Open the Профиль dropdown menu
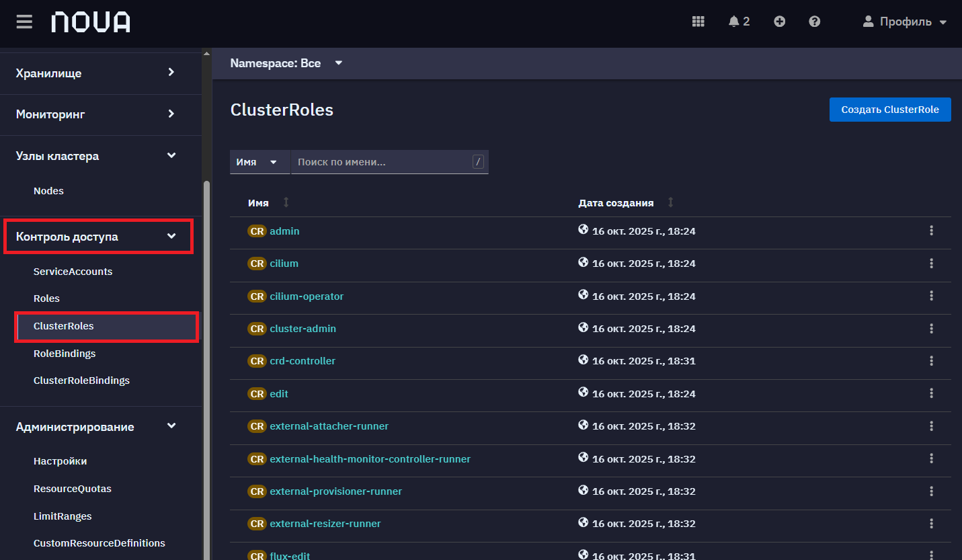962x560 pixels. (x=905, y=22)
